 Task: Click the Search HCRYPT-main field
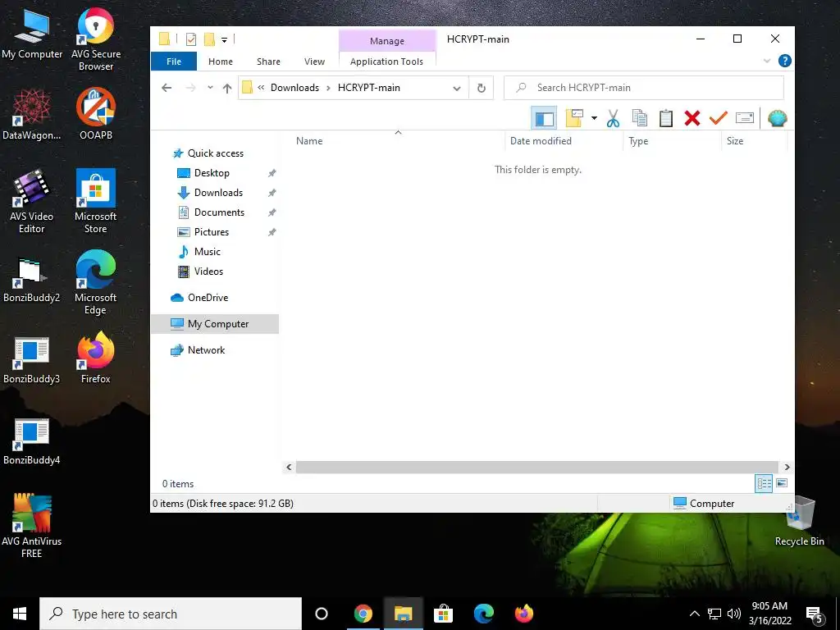click(644, 88)
